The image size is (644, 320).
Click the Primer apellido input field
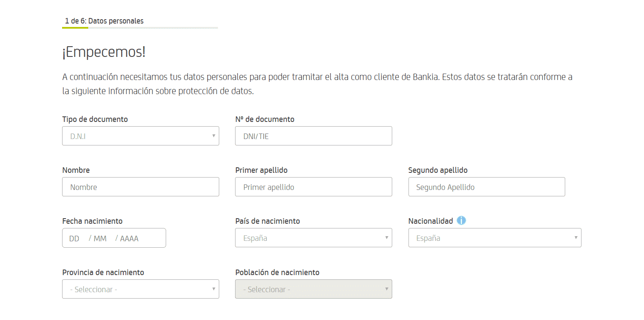tap(313, 187)
